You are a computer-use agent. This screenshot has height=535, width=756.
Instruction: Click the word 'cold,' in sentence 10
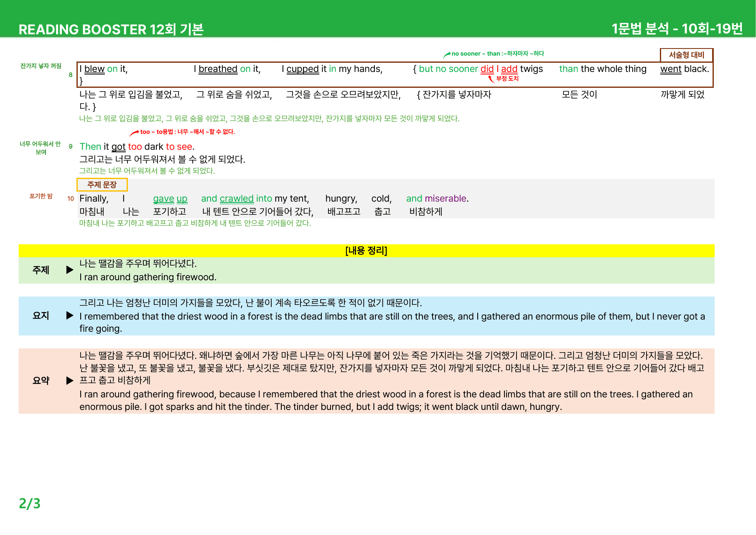(382, 199)
